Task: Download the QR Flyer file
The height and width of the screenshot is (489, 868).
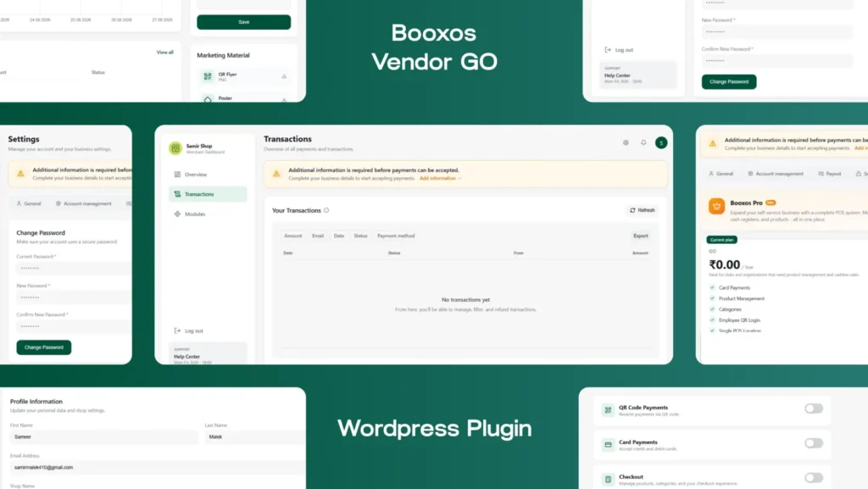Action: pyautogui.click(x=284, y=76)
